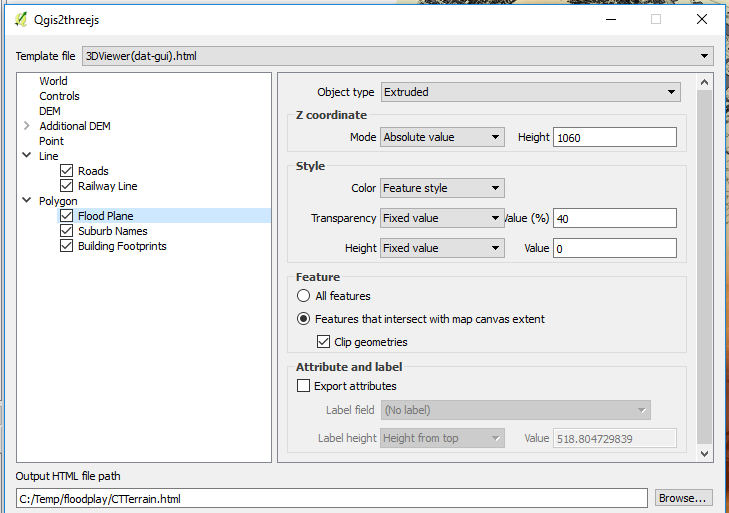Close the Qgis2threejs window
The width and height of the screenshot is (729, 513).
point(702,20)
